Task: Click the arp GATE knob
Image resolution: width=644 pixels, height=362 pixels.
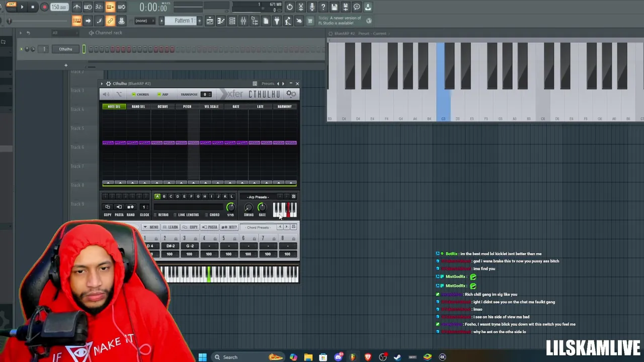Action: point(262,207)
